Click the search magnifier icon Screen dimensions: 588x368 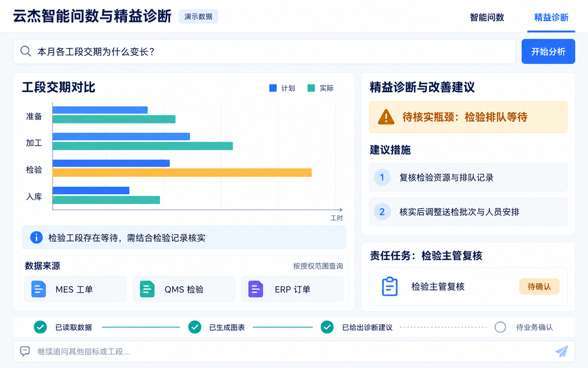(26, 51)
